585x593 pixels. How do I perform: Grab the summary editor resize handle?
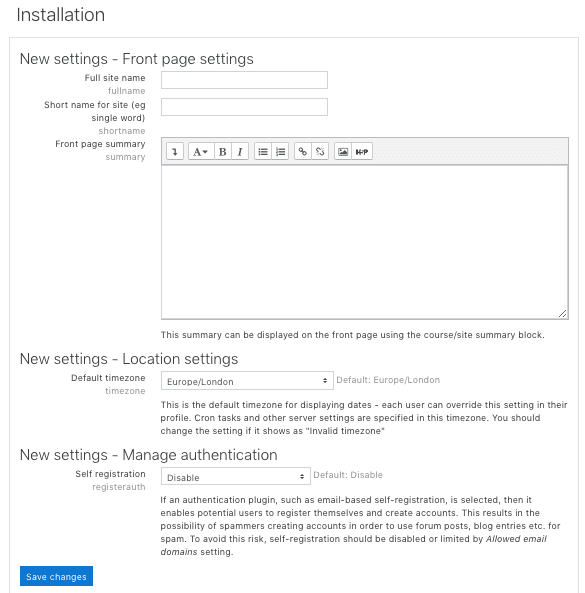point(563,314)
